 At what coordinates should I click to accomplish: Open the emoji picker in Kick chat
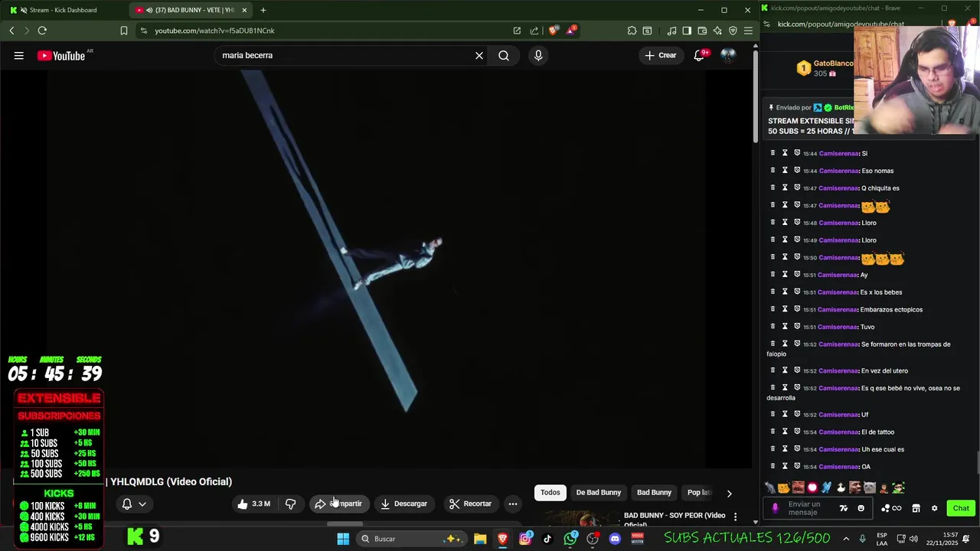[x=861, y=508]
